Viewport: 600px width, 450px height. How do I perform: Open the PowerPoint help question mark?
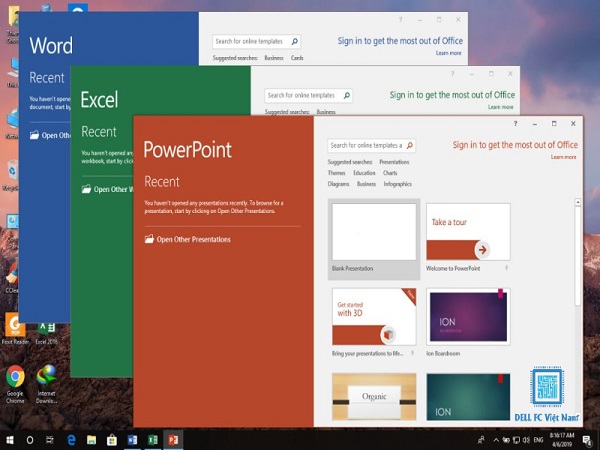point(515,124)
